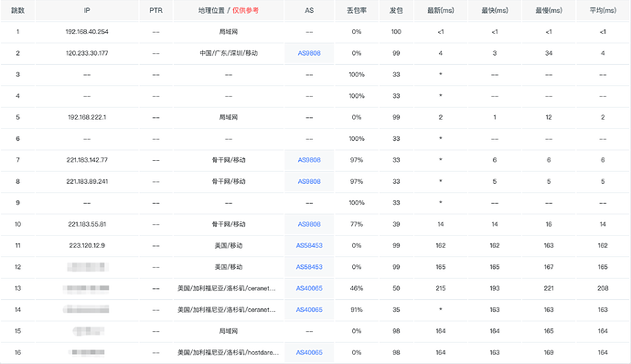Click the 发包 column header
Screen dimensions: 631x364
point(396,10)
